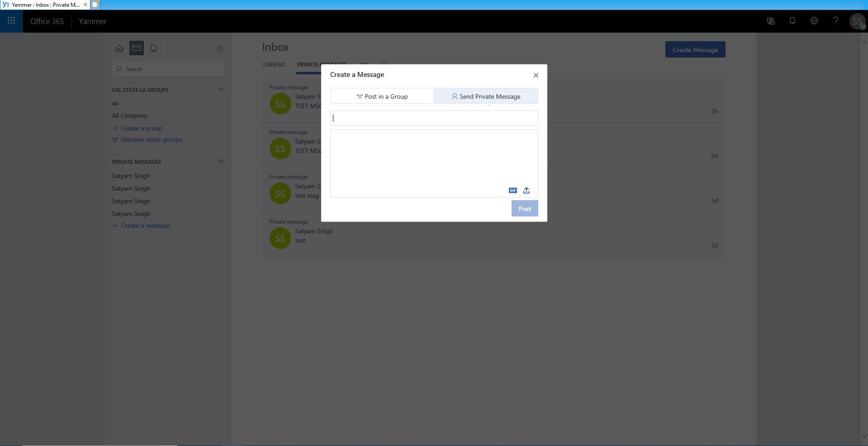The width and height of the screenshot is (868, 446).
Task: Open the Inbox envelope icon in sidebar
Action: 136,48
